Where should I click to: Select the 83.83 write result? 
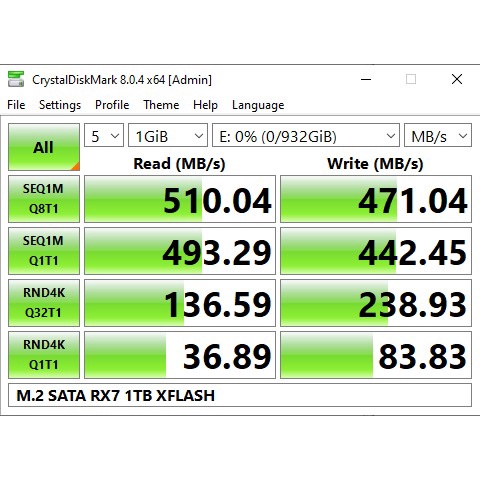tap(376, 355)
